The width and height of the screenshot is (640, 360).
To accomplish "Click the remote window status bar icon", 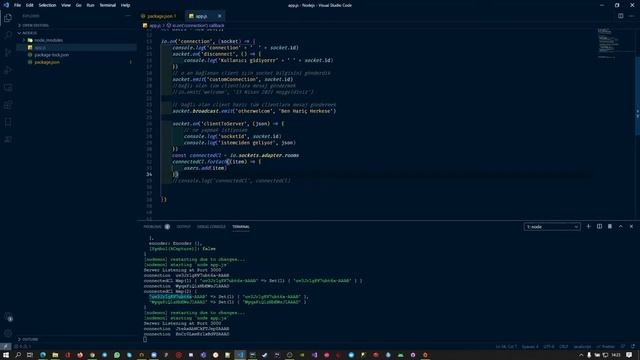I will click(x=5, y=346).
